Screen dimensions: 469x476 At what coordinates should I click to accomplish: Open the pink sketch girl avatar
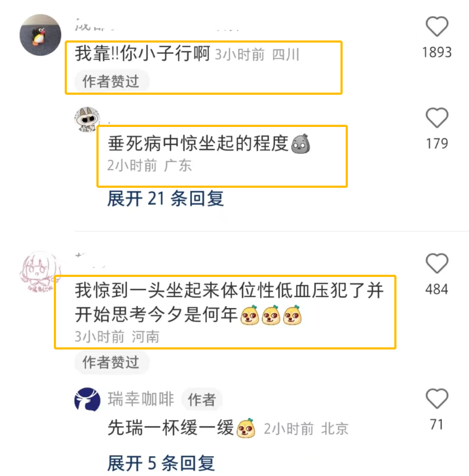click(40, 272)
